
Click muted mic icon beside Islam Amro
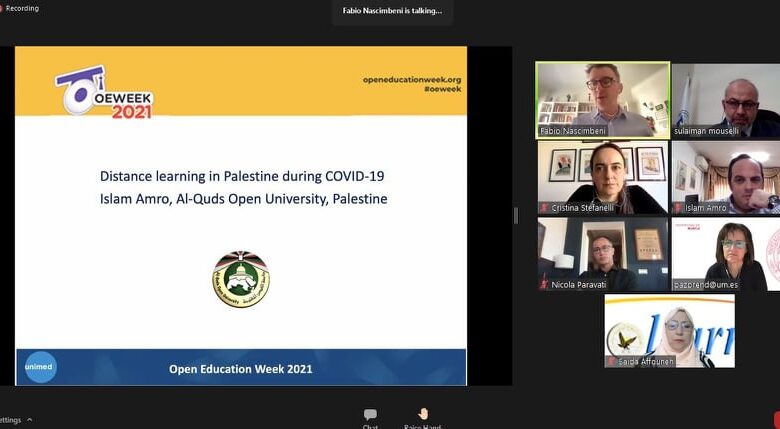point(678,208)
